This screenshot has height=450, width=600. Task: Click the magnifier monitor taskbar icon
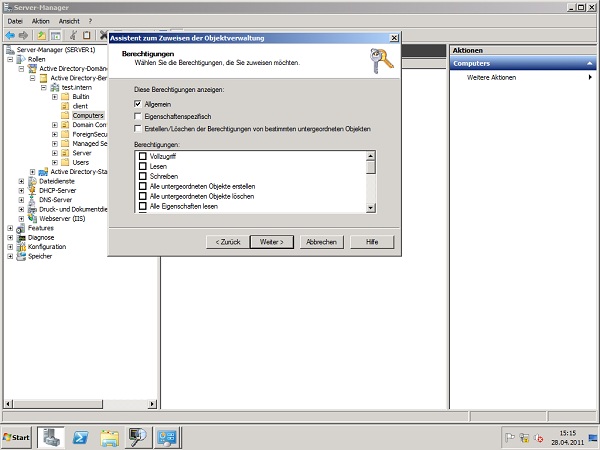[139, 437]
